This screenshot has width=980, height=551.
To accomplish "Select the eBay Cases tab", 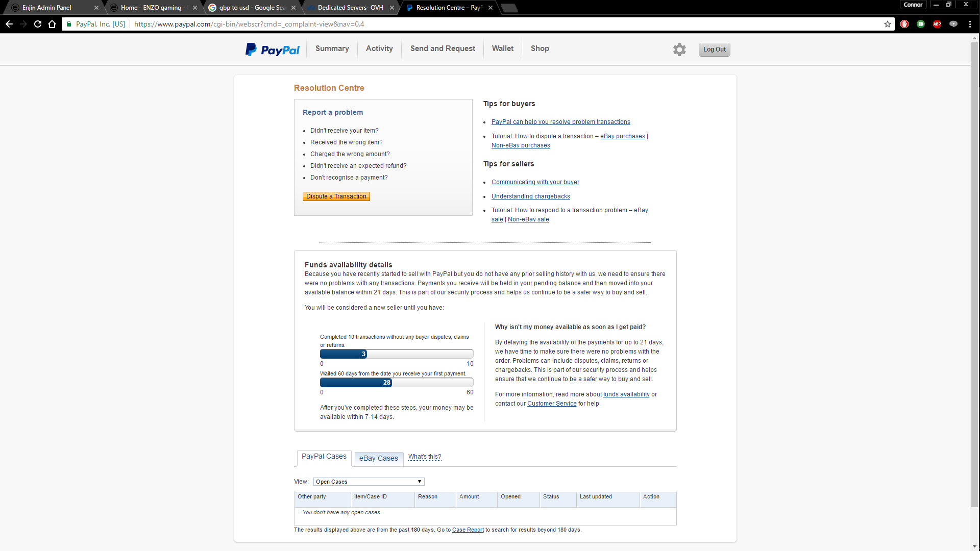I will click(379, 459).
